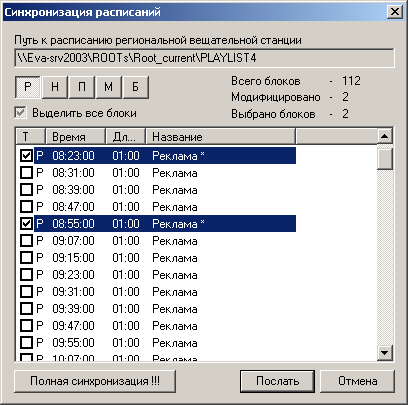
Task: Uncheck the 08:55:00 Реклама block
Action: pos(26,224)
